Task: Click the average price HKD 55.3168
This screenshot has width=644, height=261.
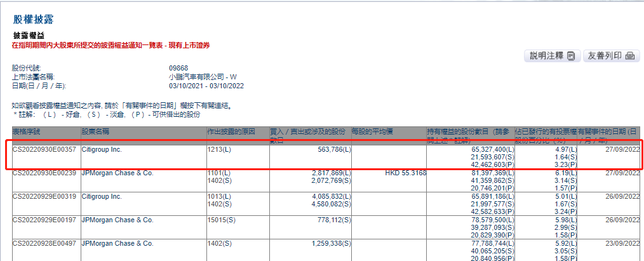Action: [405, 173]
